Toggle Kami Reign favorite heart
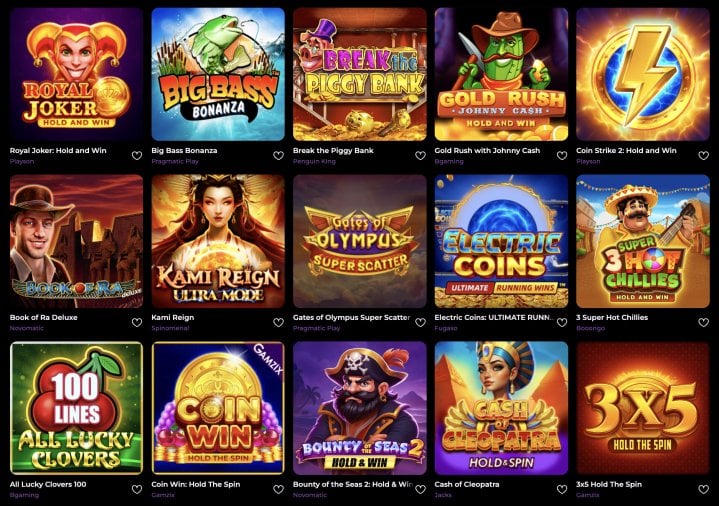The image size is (719, 506). 278,323
